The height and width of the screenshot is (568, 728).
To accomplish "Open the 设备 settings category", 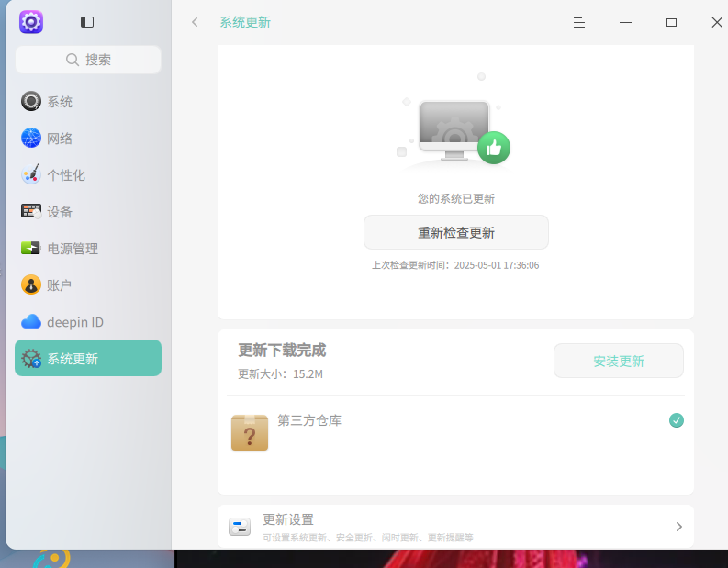I will tap(88, 211).
